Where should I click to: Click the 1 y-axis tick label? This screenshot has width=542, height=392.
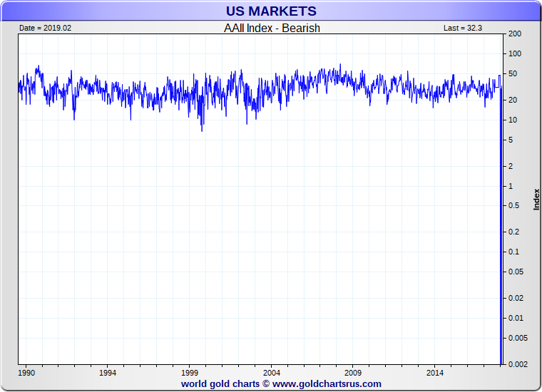pyautogui.click(x=509, y=186)
